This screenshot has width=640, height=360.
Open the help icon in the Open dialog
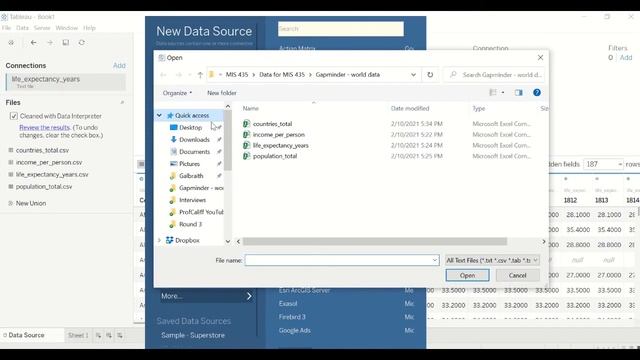click(x=537, y=93)
